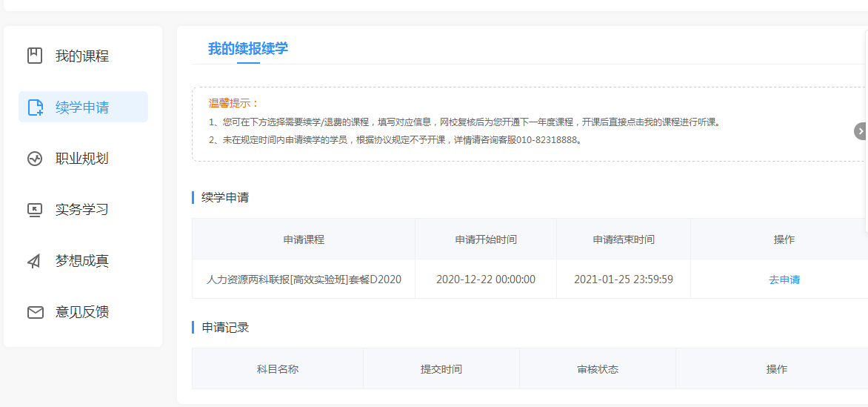868x407 pixels.
Task: Click the 续学申请 document-plus icon
Action: [36, 107]
